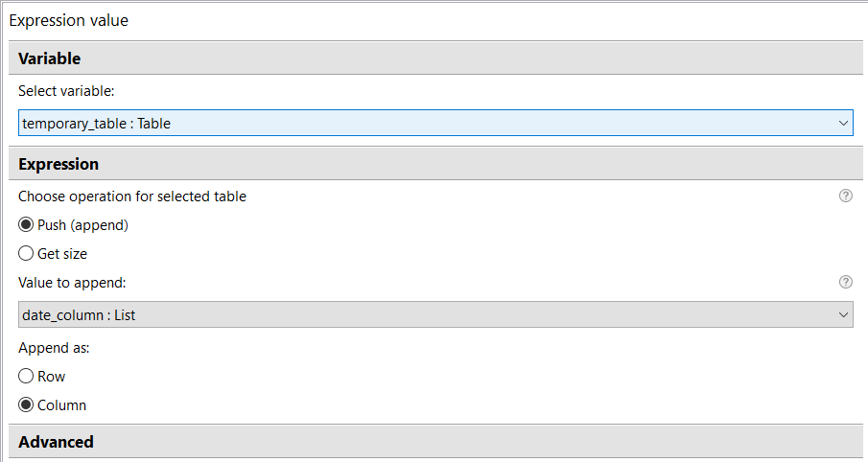Image resolution: width=868 pixels, height=462 pixels.
Task: Click the Push (append) label text
Action: point(83,225)
